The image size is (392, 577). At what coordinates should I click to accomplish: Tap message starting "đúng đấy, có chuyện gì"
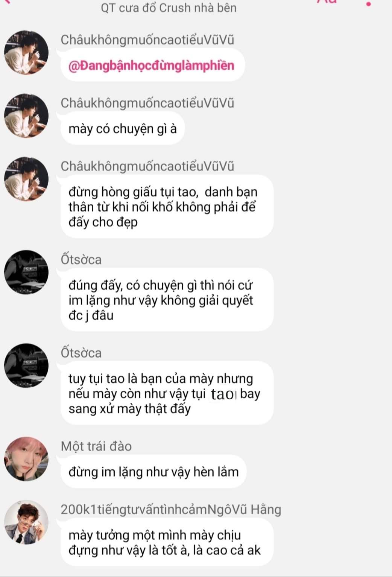[x=167, y=300]
